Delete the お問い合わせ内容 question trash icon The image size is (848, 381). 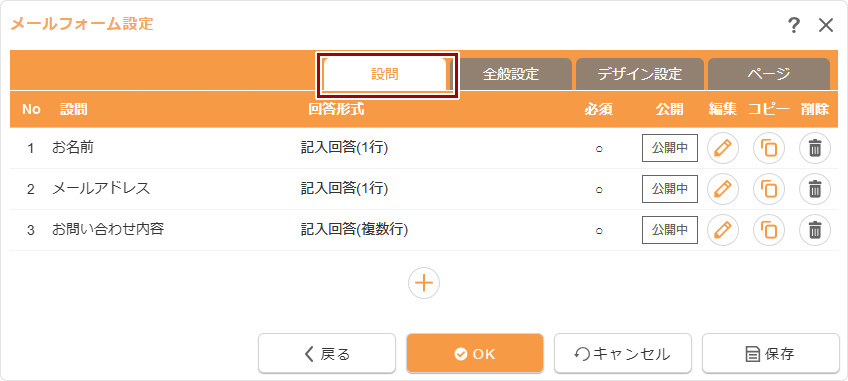[x=815, y=230]
